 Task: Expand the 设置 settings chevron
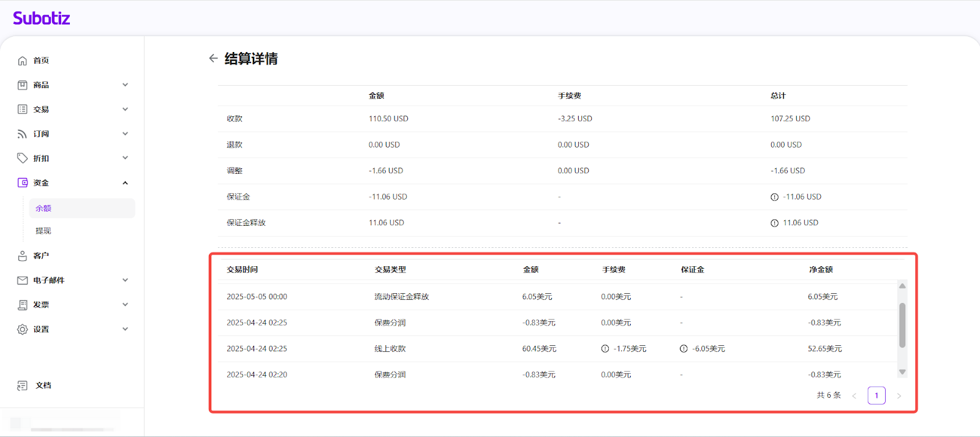pos(125,329)
